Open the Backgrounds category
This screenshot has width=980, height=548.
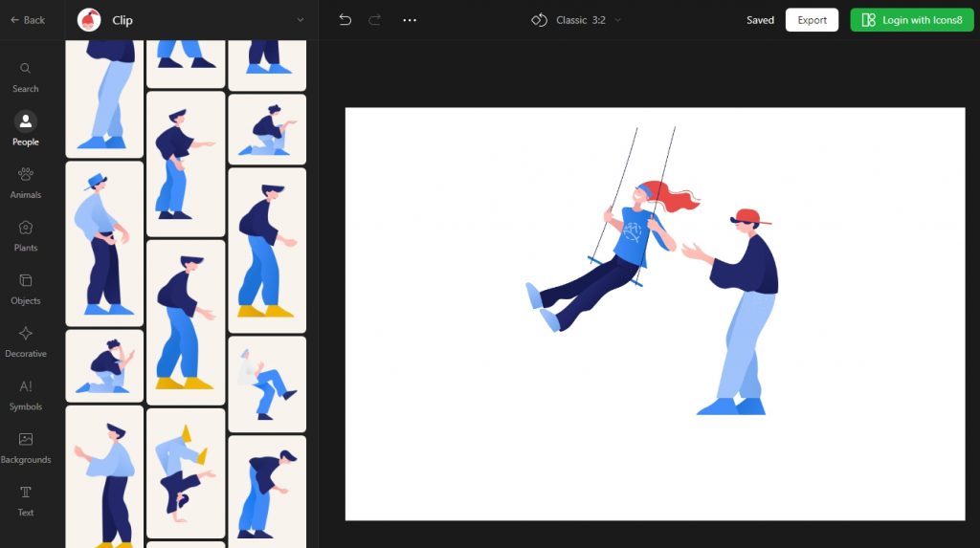(x=26, y=447)
